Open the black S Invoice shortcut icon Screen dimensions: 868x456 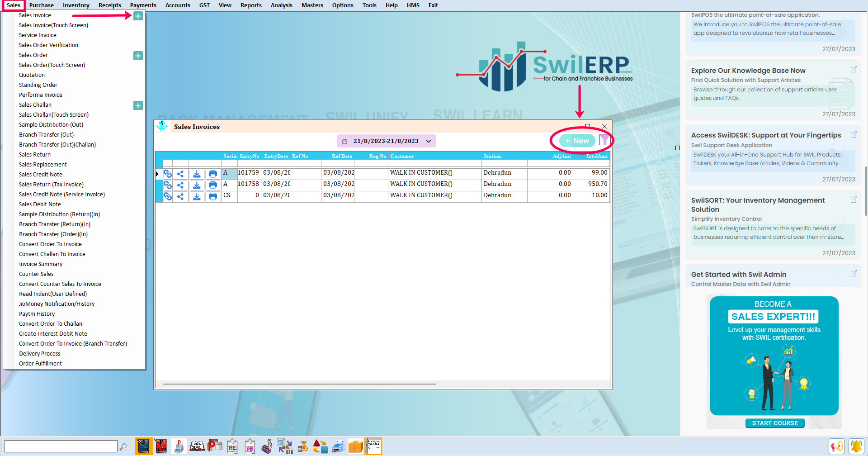coord(143,446)
